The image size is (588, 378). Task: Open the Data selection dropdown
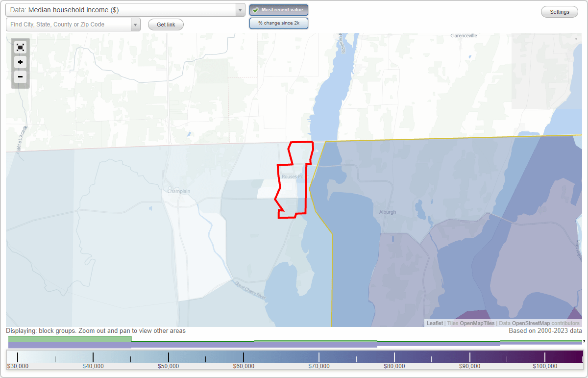point(239,9)
